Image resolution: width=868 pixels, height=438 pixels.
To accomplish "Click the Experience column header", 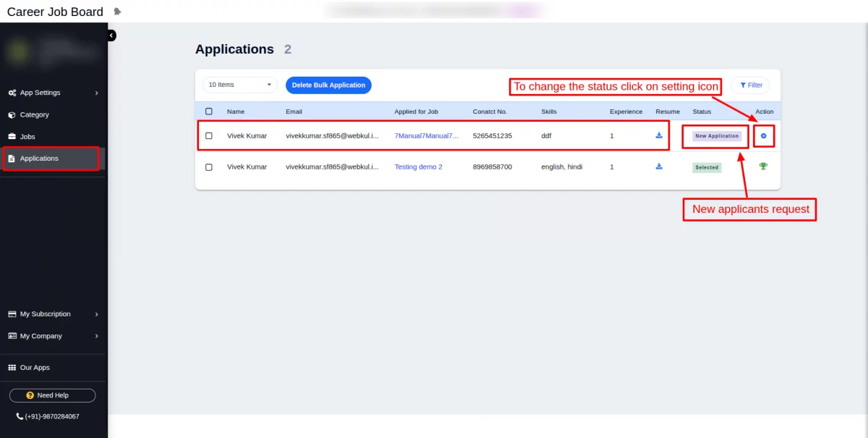I will pos(626,111).
